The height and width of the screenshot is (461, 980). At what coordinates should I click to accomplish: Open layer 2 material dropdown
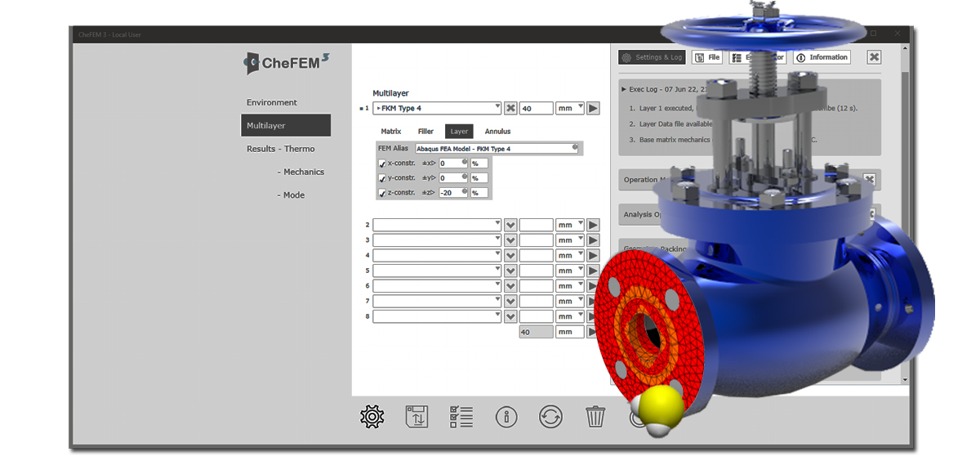437,225
